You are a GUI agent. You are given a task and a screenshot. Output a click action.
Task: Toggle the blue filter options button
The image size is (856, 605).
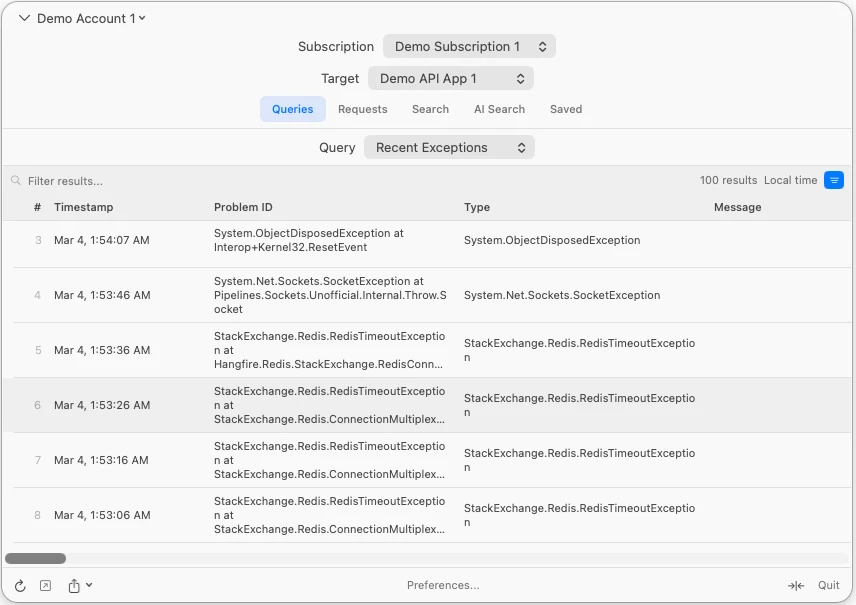click(833, 181)
